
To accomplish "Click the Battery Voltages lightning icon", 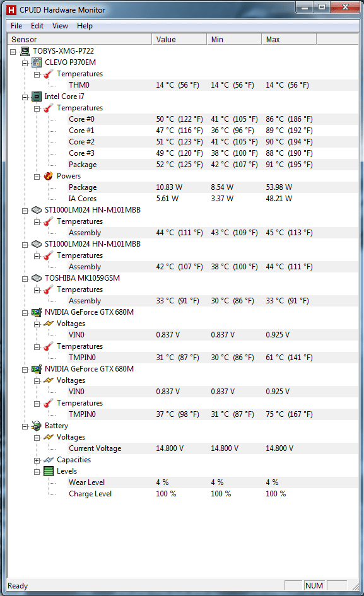I will click(49, 437).
